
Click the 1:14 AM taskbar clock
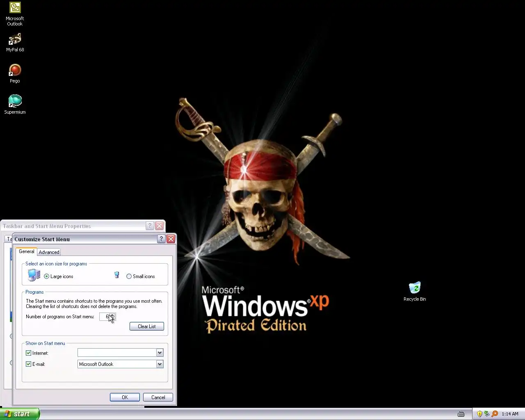pos(510,414)
